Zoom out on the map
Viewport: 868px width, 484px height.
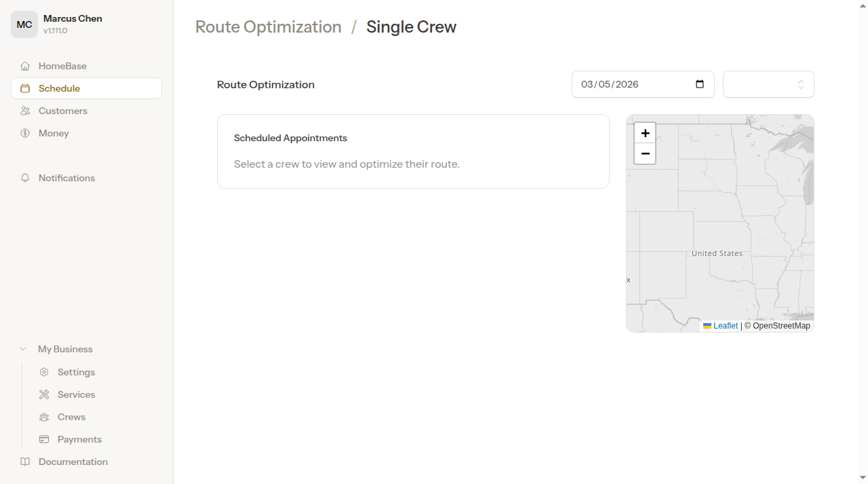click(645, 153)
